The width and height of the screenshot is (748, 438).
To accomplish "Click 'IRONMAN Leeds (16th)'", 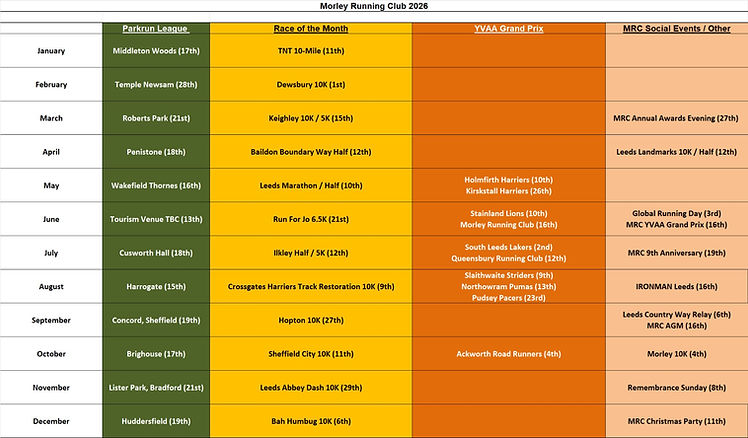I will click(x=676, y=287).
